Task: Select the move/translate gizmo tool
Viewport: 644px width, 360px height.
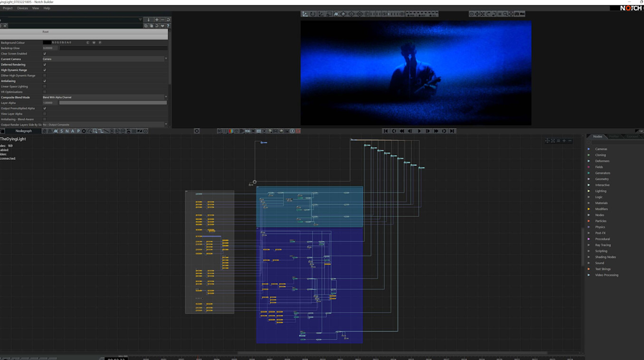Action: (x=305, y=14)
